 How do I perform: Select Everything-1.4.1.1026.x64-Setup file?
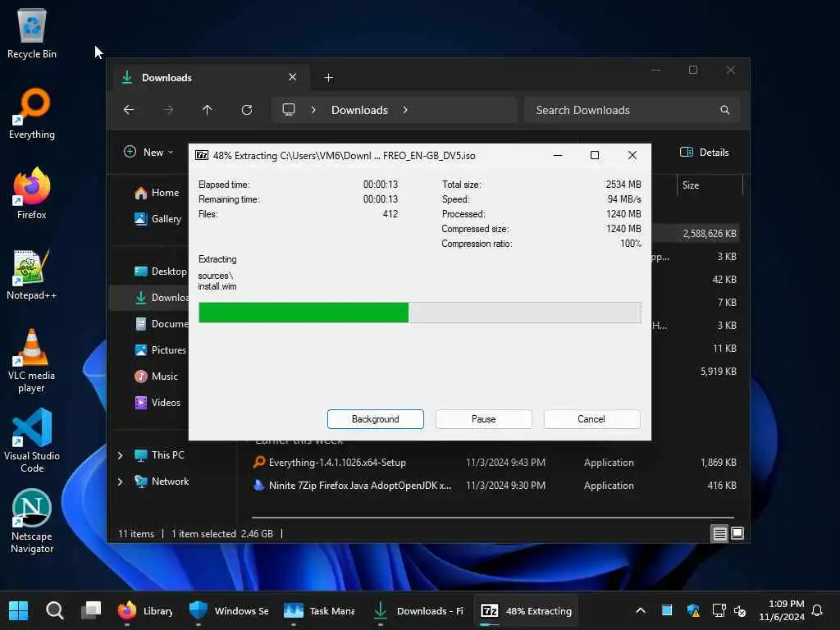tap(495, 463)
